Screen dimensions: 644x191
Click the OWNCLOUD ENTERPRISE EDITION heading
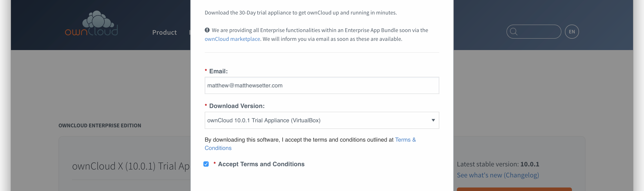tap(100, 126)
